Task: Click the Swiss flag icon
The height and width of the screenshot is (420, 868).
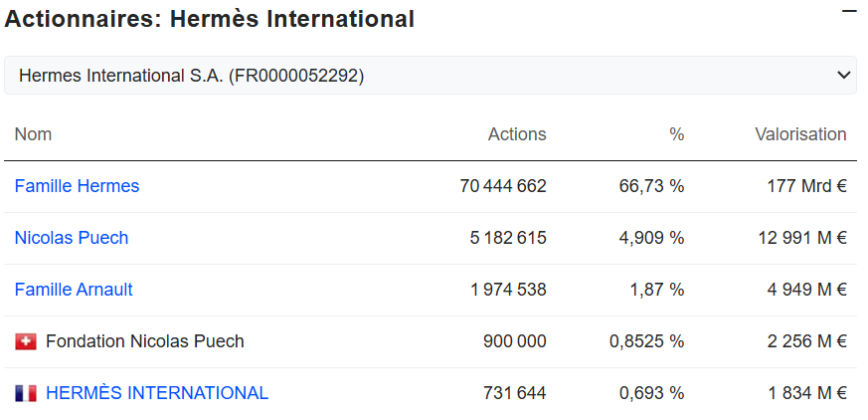Action: coord(26,341)
